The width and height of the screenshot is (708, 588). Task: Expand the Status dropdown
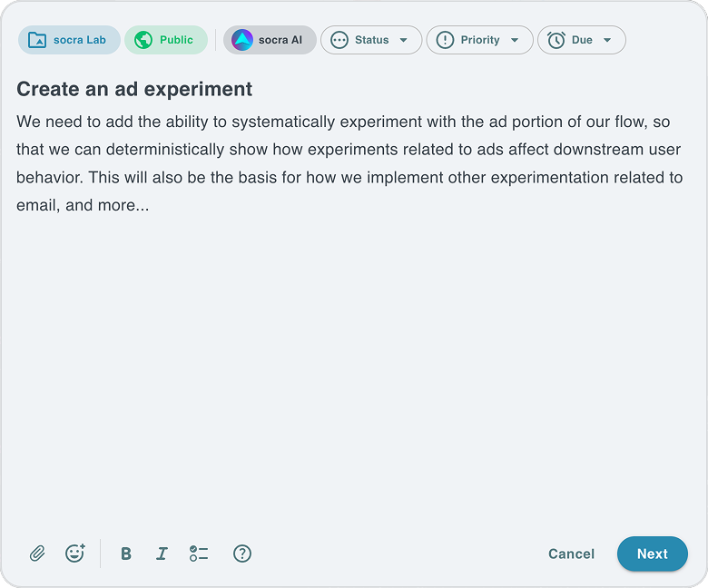[x=371, y=40]
